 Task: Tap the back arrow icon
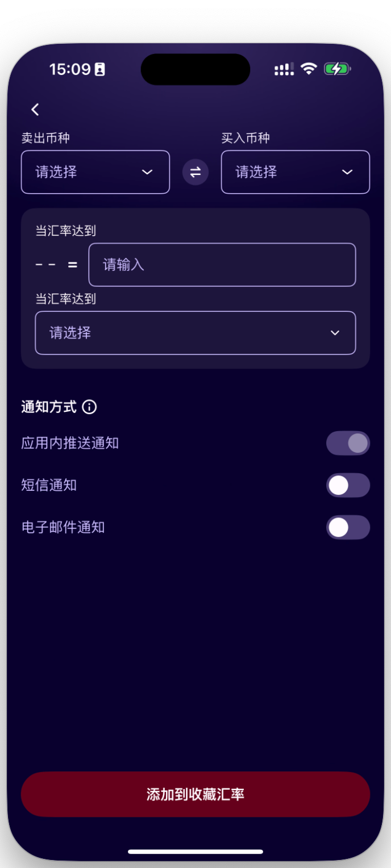tap(35, 110)
